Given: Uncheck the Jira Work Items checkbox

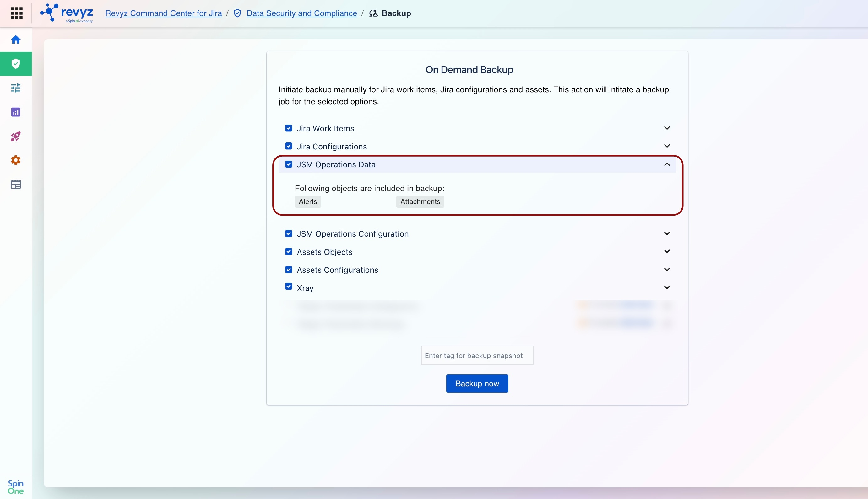Looking at the screenshot, I should [x=289, y=128].
